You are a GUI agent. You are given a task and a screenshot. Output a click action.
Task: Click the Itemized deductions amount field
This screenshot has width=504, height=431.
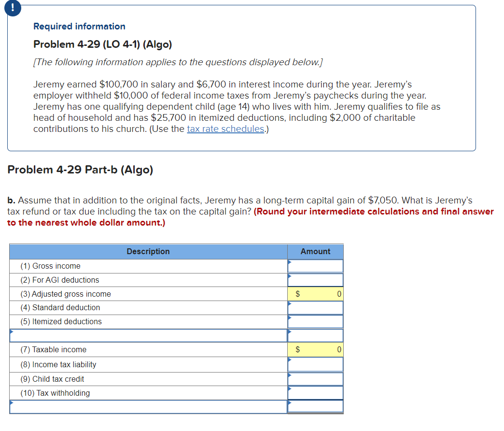(315, 321)
